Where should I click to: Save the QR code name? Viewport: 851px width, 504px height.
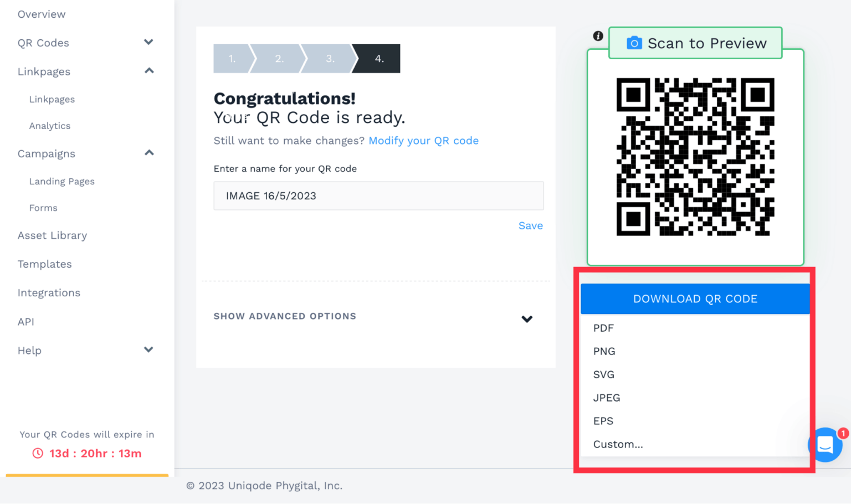pyautogui.click(x=530, y=225)
